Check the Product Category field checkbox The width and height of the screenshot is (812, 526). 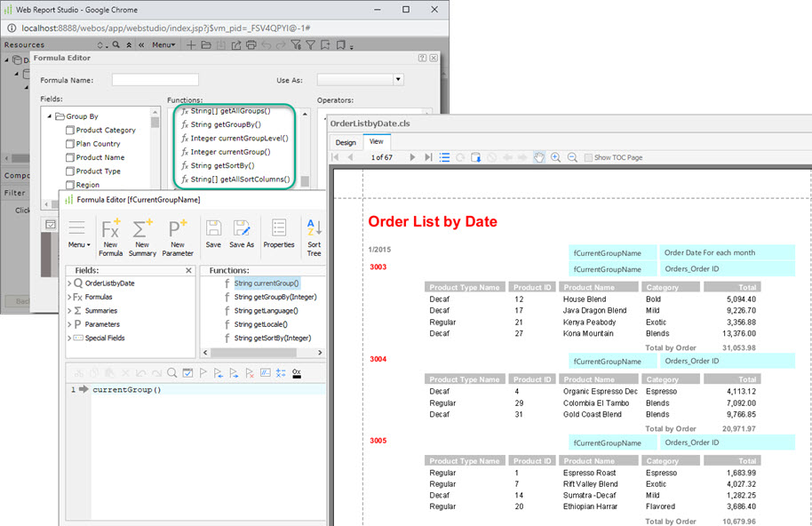(x=70, y=130)
